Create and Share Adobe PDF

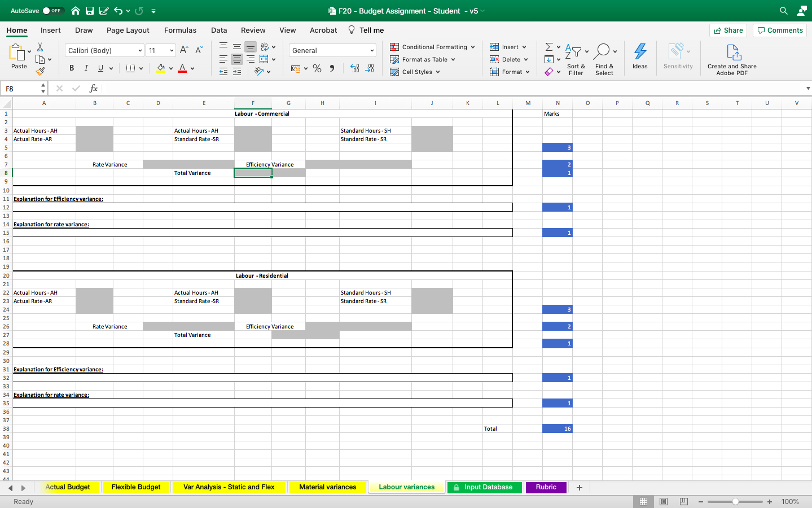(x=732, y=59)
